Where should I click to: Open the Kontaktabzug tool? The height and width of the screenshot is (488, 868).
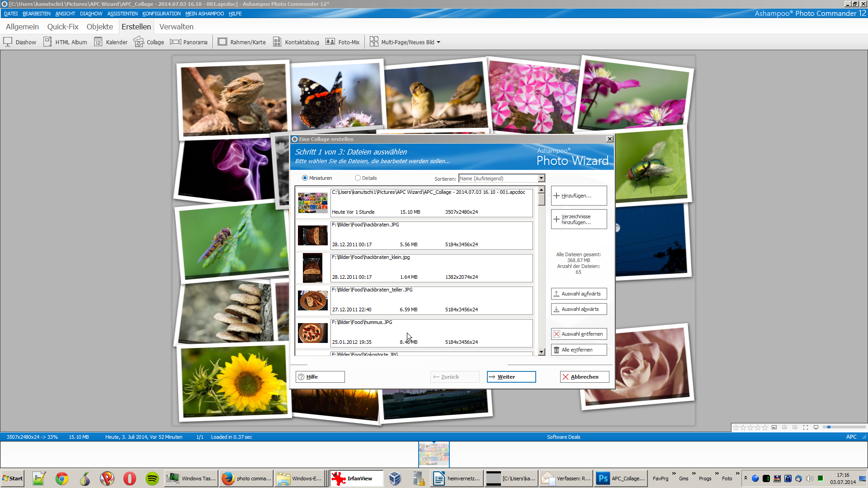click(296, 42)
